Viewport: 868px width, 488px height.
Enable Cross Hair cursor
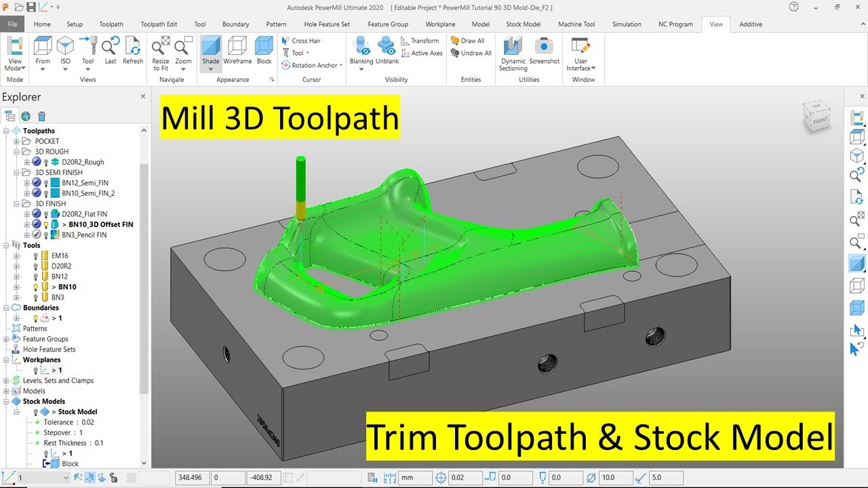(301, 41)
